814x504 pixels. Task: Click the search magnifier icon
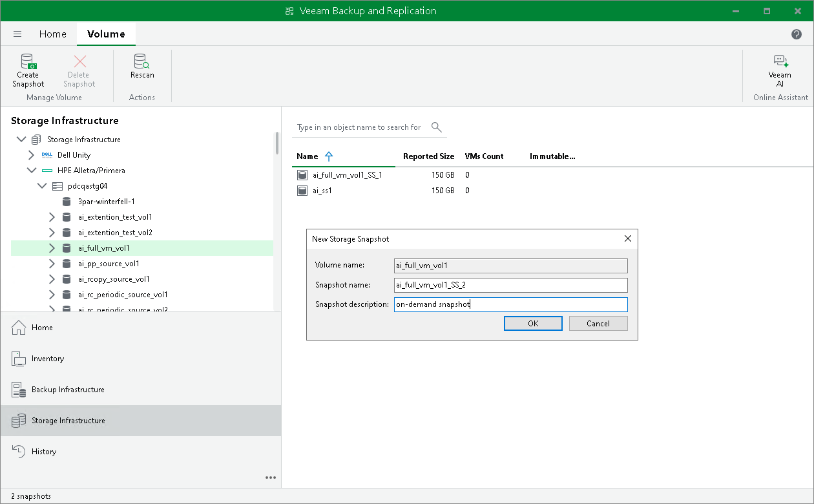click(x=437, y=127)
